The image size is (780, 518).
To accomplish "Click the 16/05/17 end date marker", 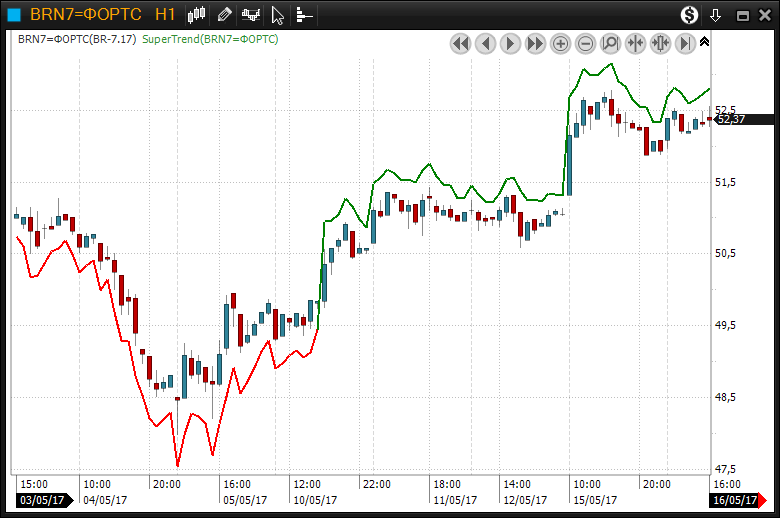I will (x=735, y=500).
